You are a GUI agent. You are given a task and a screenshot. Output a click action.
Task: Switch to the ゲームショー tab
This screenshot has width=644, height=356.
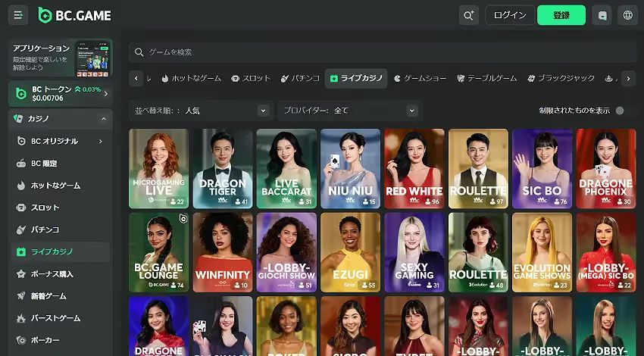point(419,78)
